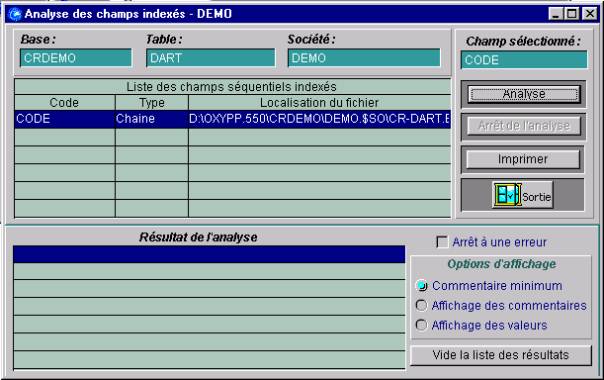Select the Commentaire minimum radio option
Screen dimensions: 604x380
(422, 286)
